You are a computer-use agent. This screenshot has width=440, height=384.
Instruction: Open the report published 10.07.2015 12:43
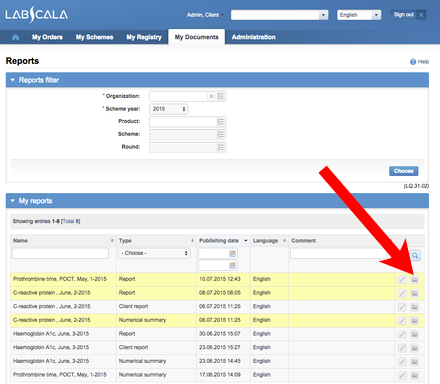tap(414, 279)
